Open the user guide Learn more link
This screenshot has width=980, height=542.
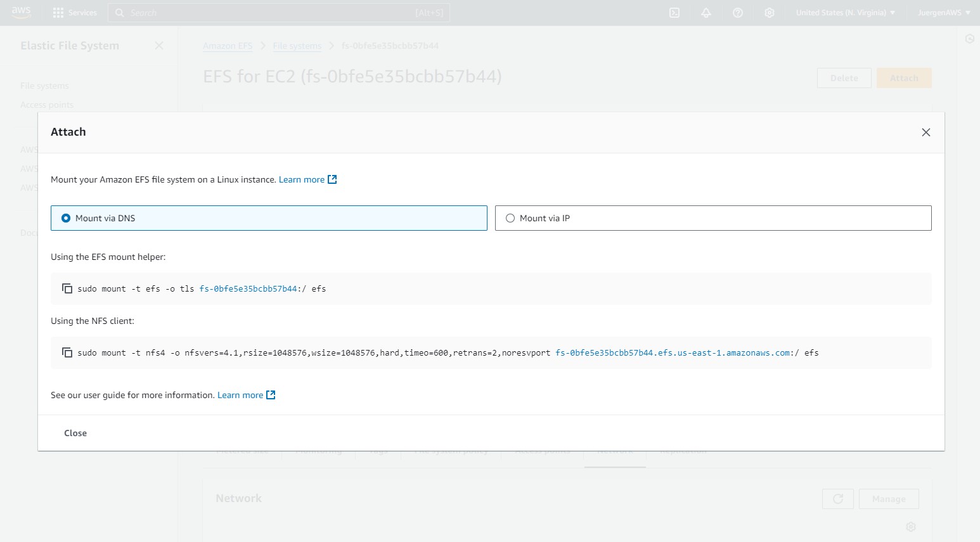click(240, 395)
